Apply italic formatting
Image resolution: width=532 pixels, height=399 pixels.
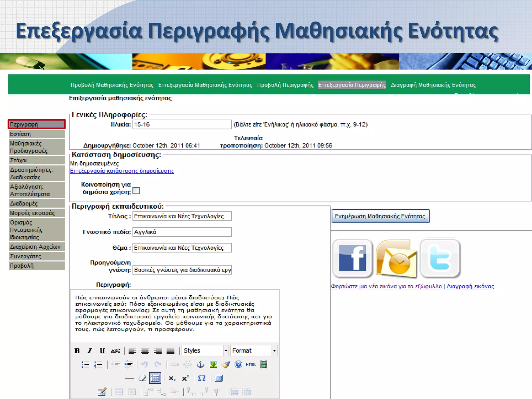coord(90,351)
